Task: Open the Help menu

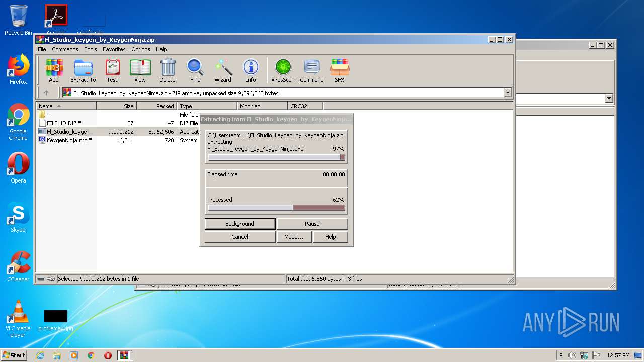Action: 161,49
